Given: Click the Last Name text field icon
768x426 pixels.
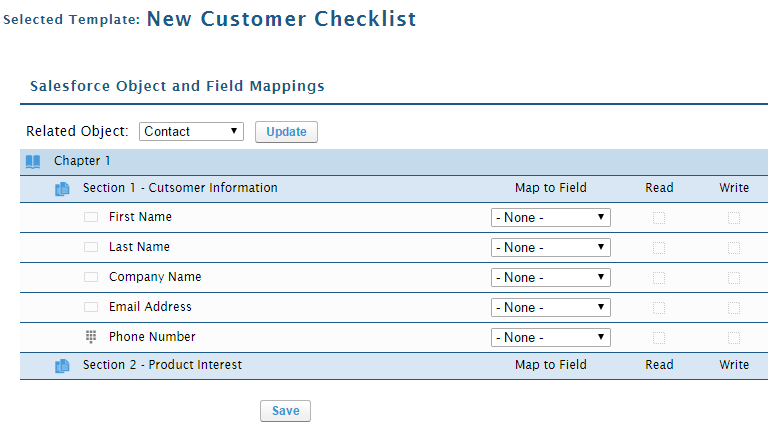Looking at the screenshot, I should pyautogui.click(x=91, y=247).
